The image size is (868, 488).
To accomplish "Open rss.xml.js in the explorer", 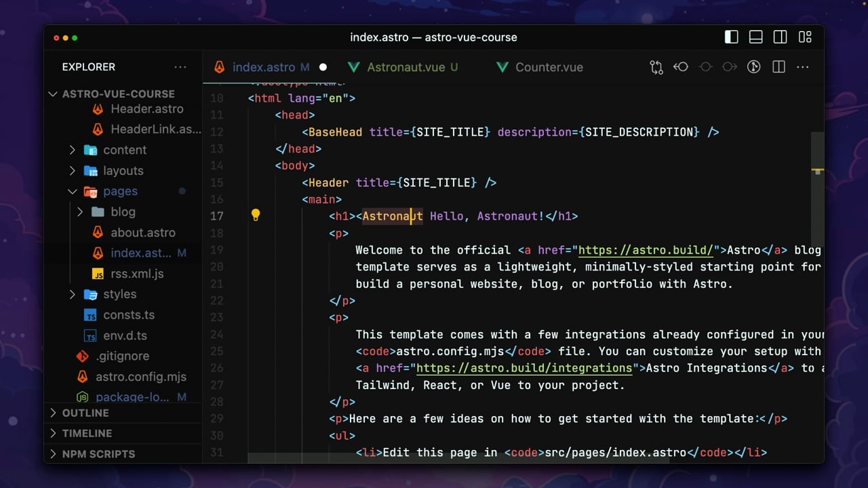I will click(x=137, y=274).
